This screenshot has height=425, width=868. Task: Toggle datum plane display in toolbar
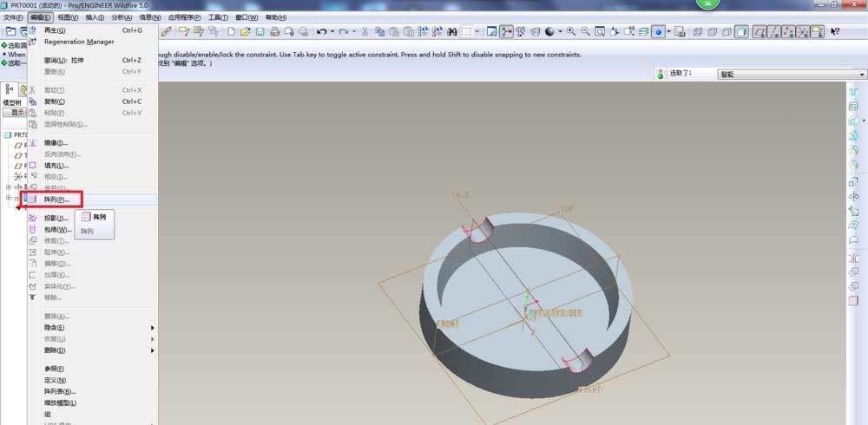coord(759,32)
